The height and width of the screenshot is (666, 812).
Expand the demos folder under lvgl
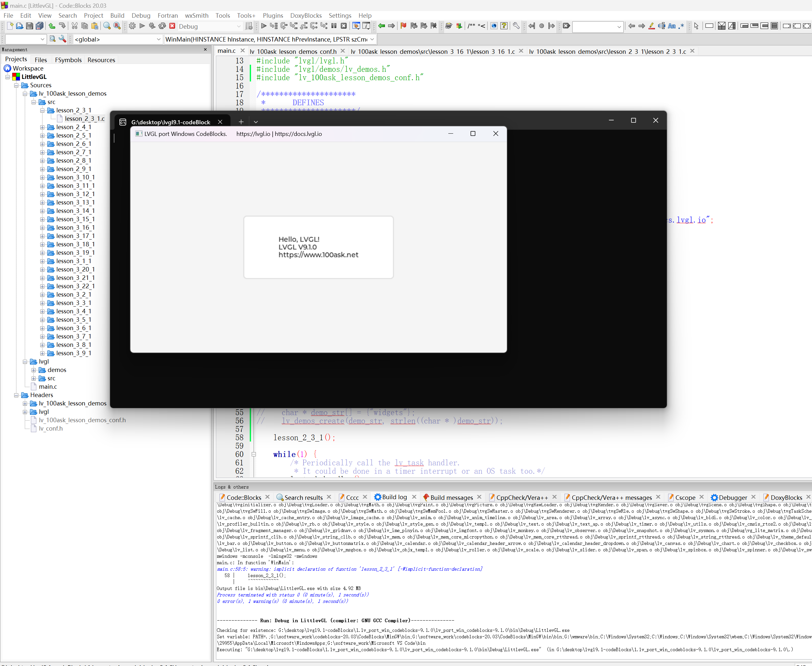point(34,370)
